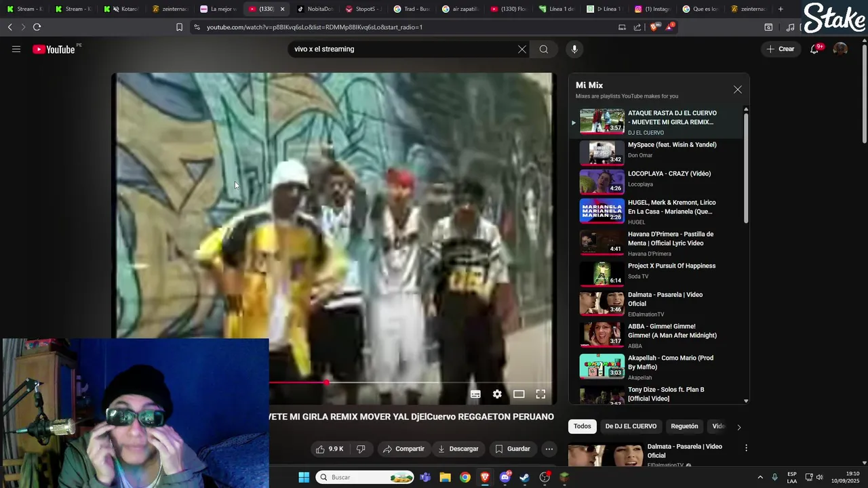Run the search with the magnifier button
Viewport: 868px width, 488px height.
click(x=544, y=49)
